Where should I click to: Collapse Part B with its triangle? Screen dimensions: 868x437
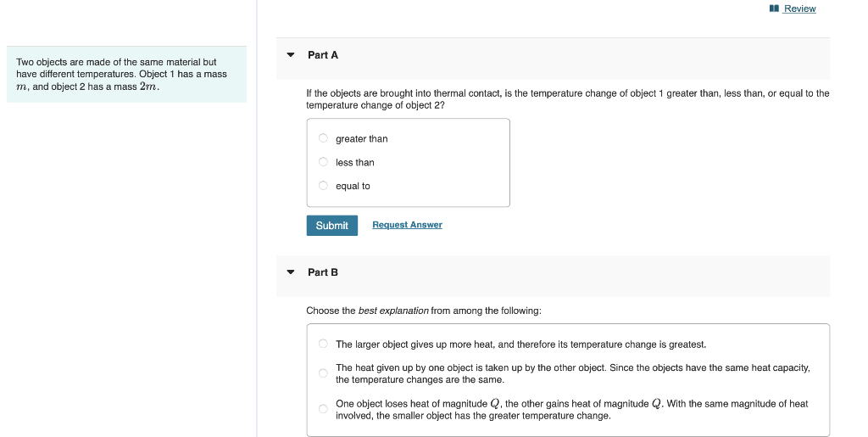pyautogui.click(x=291, y=272)
